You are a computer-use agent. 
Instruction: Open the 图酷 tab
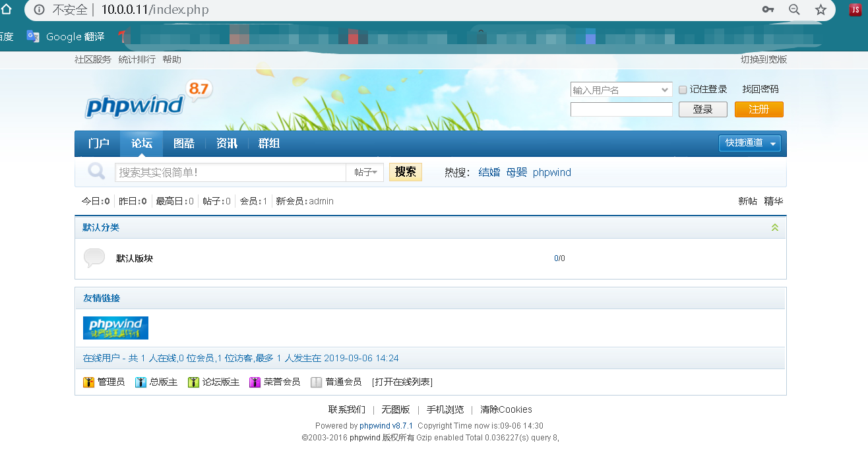click(184, 143)
